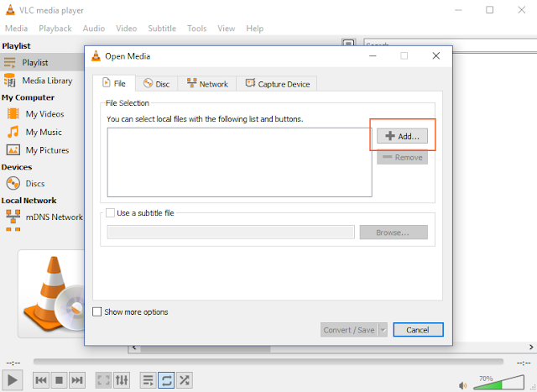
Task: Maximize the VLC main window
Action: (490, 10)
